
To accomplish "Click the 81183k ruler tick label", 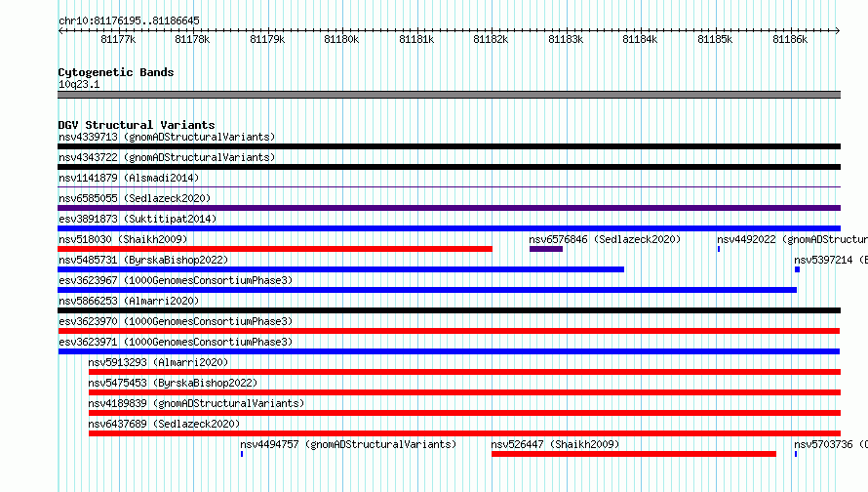I will click(x=566, y=39).
